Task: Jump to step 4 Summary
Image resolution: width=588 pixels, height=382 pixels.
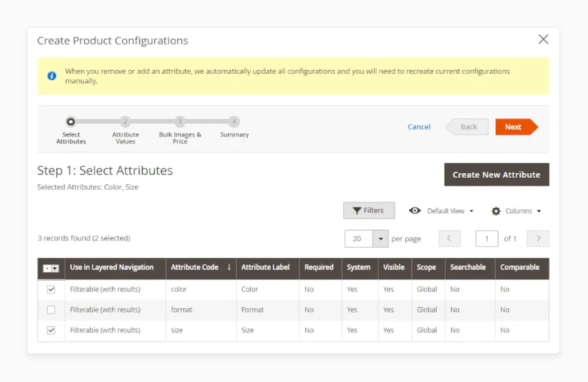Action: point(234,122)
